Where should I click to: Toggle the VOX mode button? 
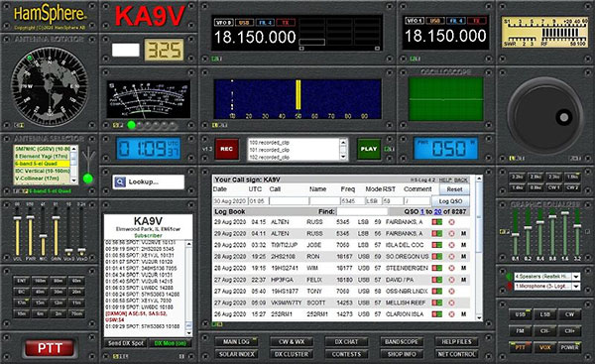[544, 347]
